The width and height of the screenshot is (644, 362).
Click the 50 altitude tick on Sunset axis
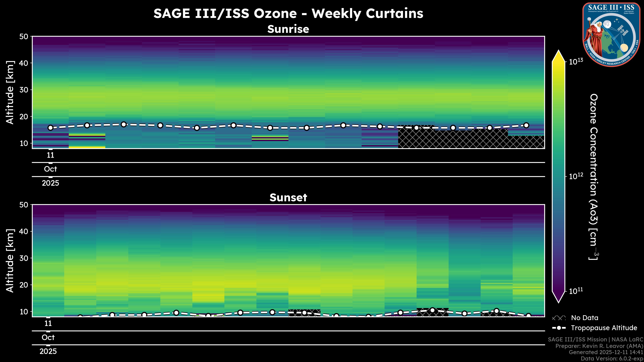24,205
